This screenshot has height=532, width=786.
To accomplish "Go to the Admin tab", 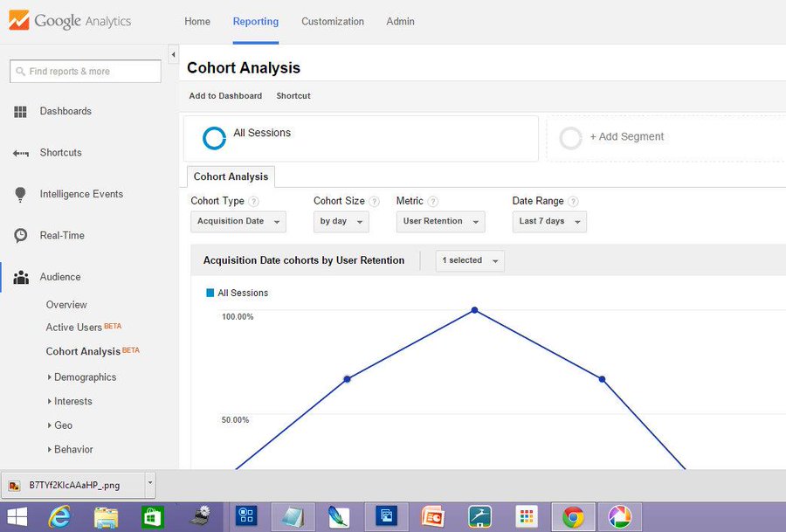I will point(400,22).
